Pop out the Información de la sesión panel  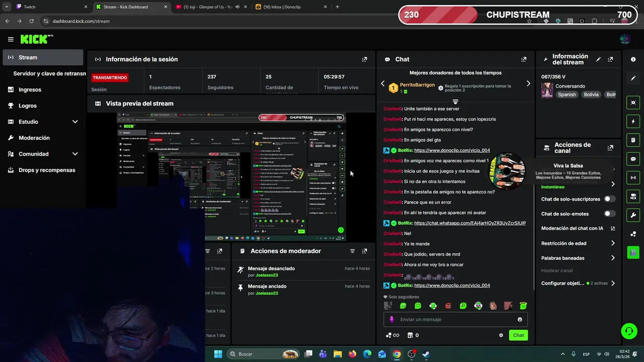tap(364, 59)
